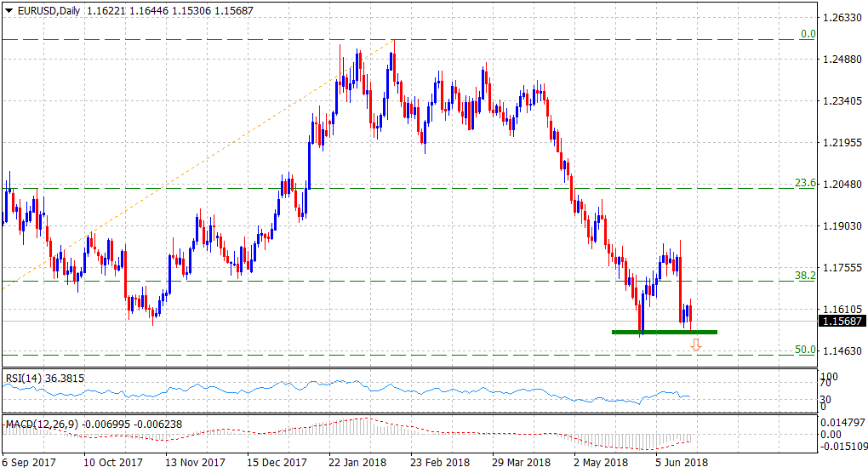Click the red down arrow marker below support
The image size is (868, 473).
point(696,345)
